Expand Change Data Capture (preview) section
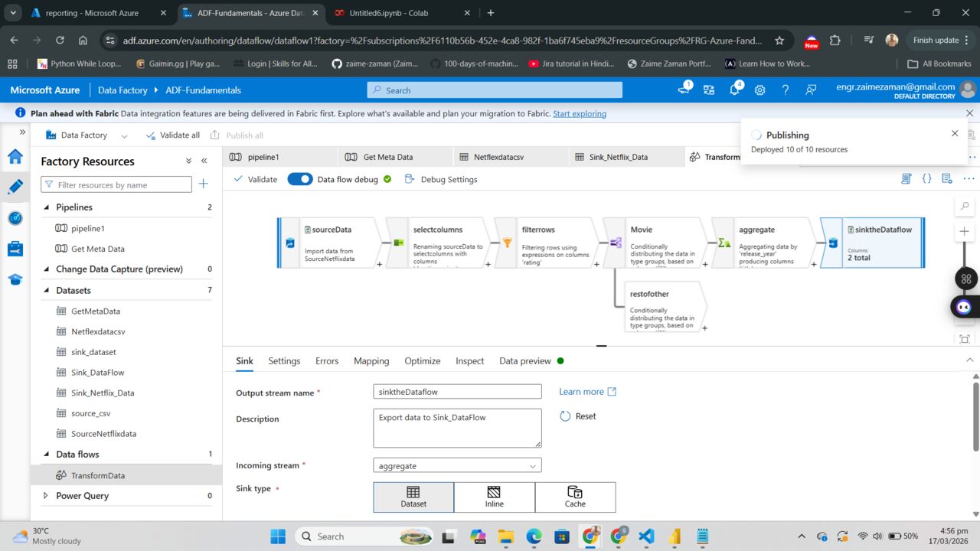The height and width of the screenshot is (551, 980). point(45,269)
